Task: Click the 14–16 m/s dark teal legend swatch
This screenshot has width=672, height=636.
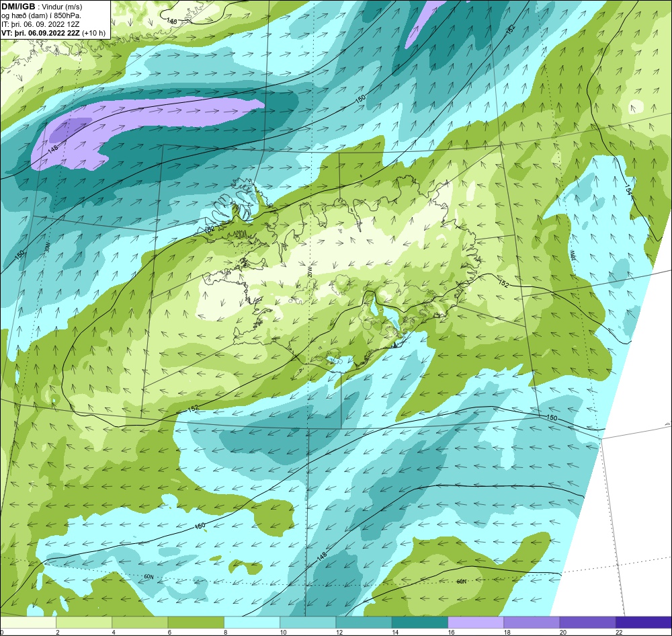Action: [419, 622]
